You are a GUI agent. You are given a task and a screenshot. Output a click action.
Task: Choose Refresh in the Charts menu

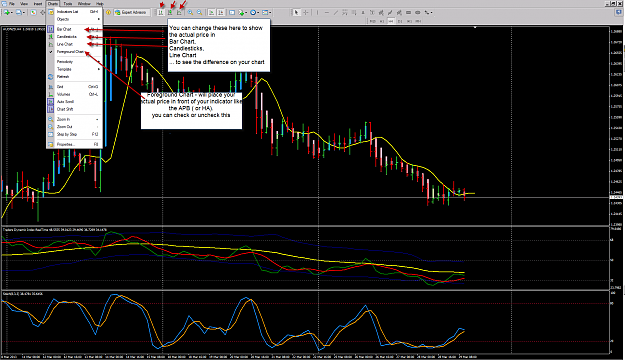(74, 77)
